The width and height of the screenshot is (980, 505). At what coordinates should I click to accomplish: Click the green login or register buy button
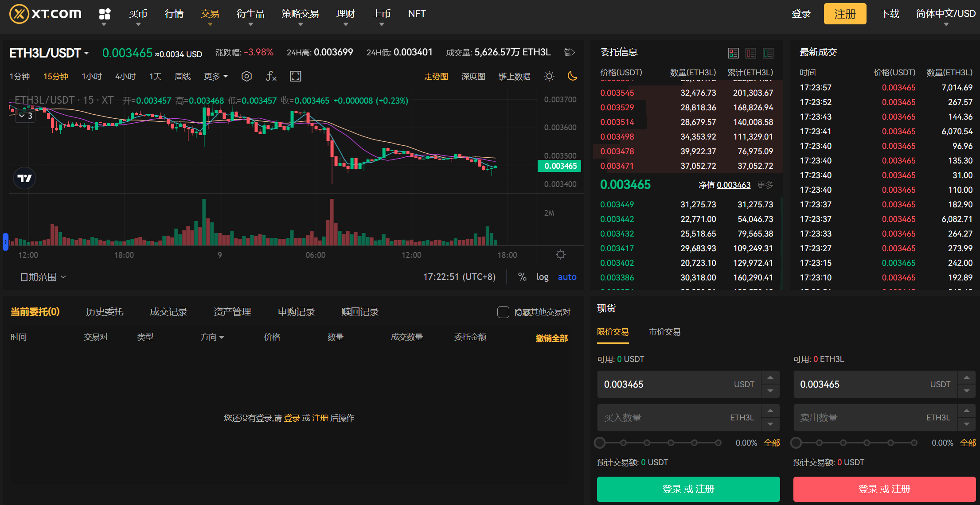tap(688, 489)
